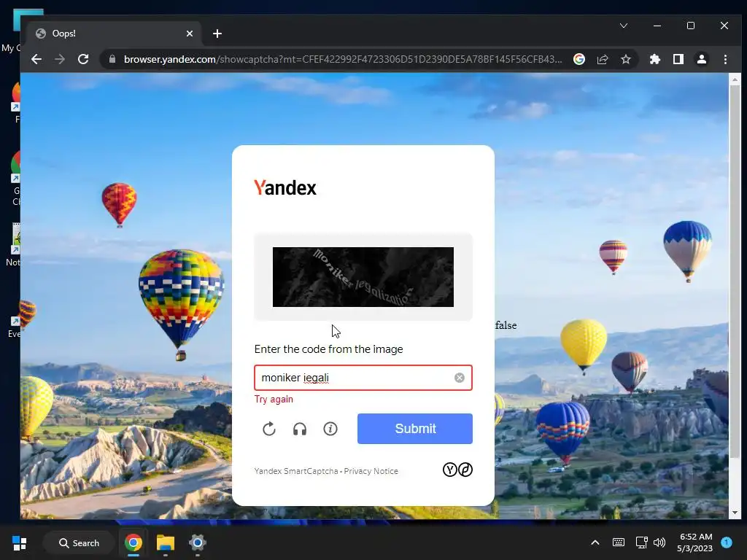Select the Oops! tab

[x=115, y=34]
